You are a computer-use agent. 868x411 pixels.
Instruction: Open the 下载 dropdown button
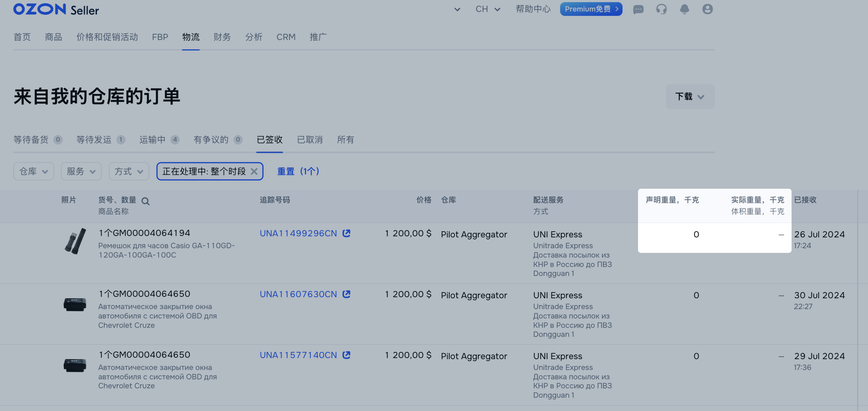click(x=690, y=97)
